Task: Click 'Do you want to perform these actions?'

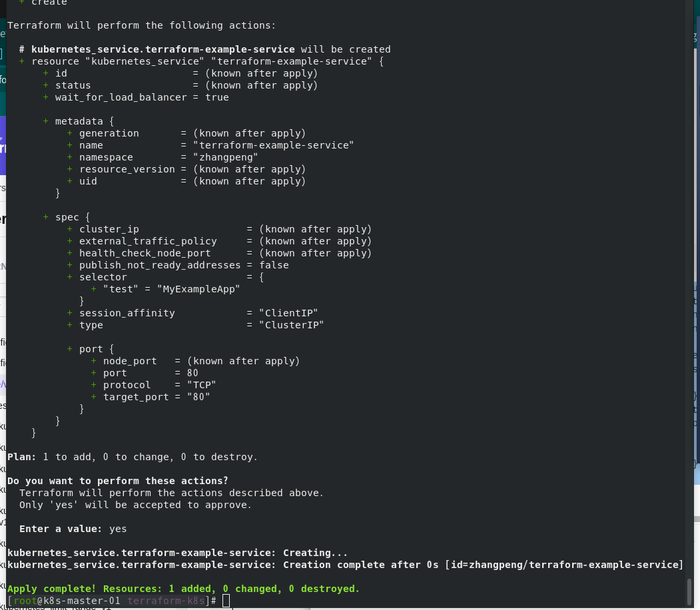Action: coord(118,481)
